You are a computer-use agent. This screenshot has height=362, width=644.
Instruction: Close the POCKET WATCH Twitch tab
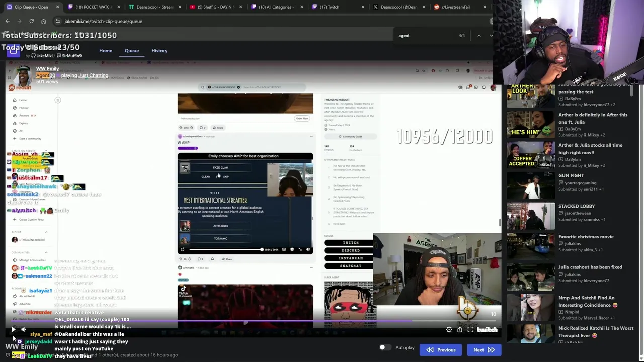(x=119, y=7)
